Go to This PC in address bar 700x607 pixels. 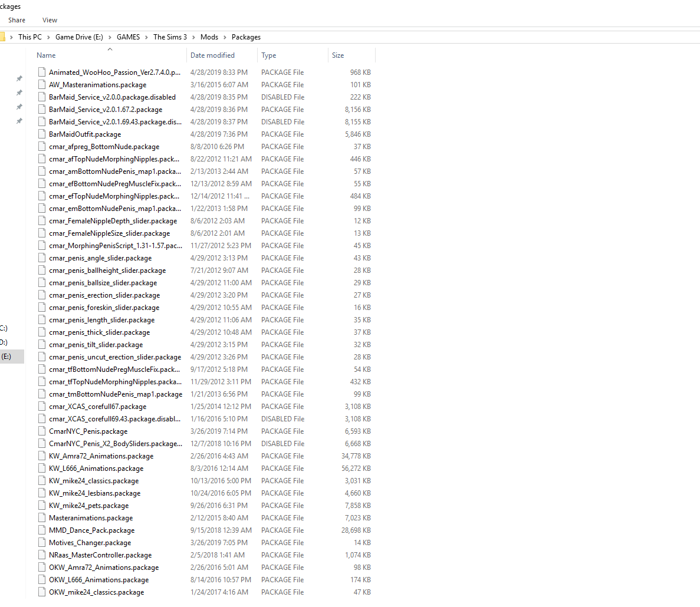[x=30, y=37]
